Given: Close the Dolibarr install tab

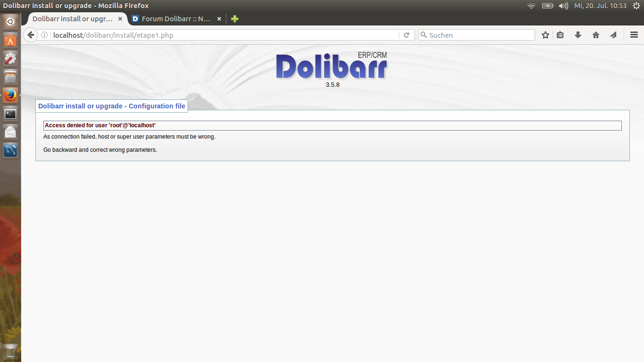Looking at the screenshot, I should pyautogui.click(x=120, y=19).
